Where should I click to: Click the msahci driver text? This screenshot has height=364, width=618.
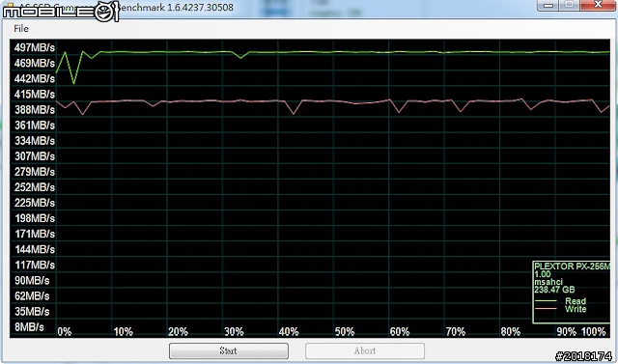pyautogui.click(x=548, y=282)
